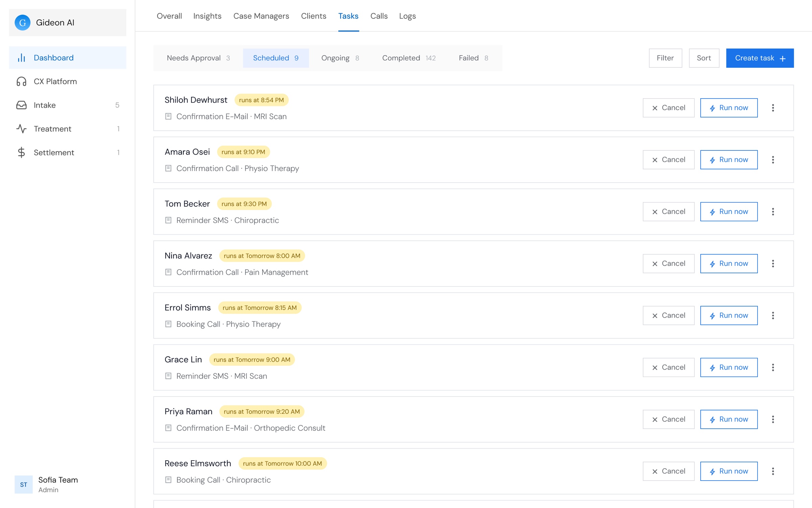The image size is (812, 508).
Task: Open the kebab menu for Grace Lin
Action: [773, 367]
